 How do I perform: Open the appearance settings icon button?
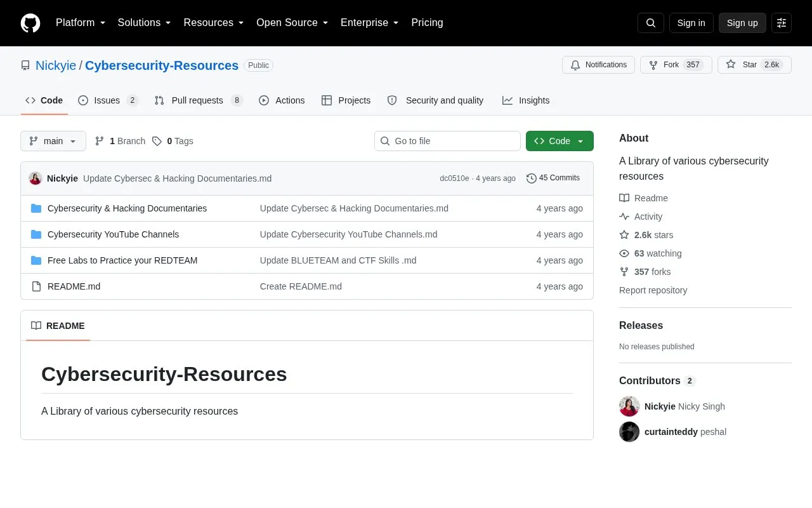point(782,23)
